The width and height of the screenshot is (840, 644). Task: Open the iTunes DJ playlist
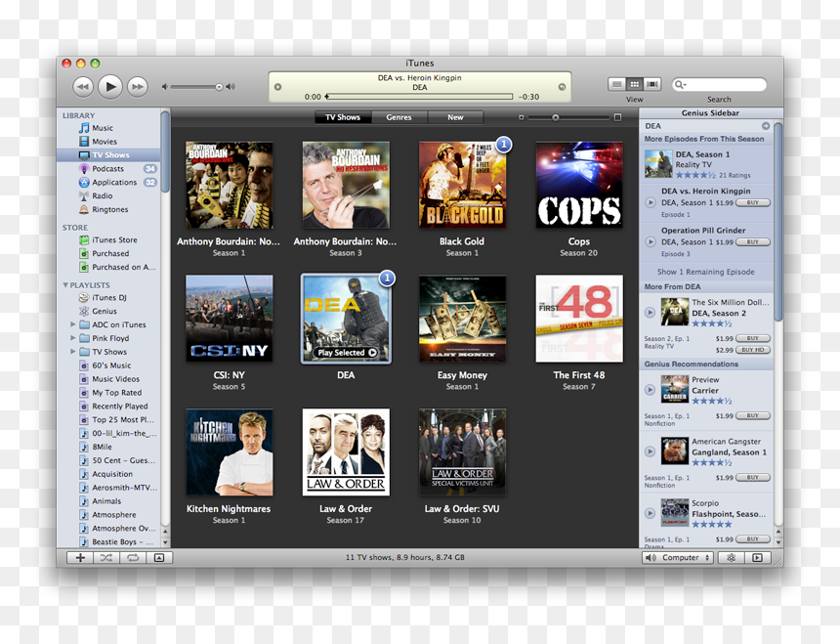point(108,297)
